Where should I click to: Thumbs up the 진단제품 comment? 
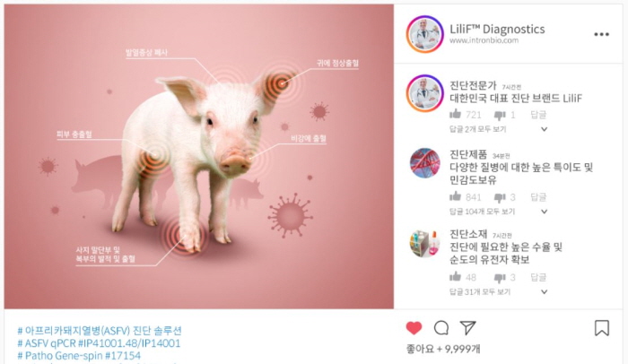(455, 196)
